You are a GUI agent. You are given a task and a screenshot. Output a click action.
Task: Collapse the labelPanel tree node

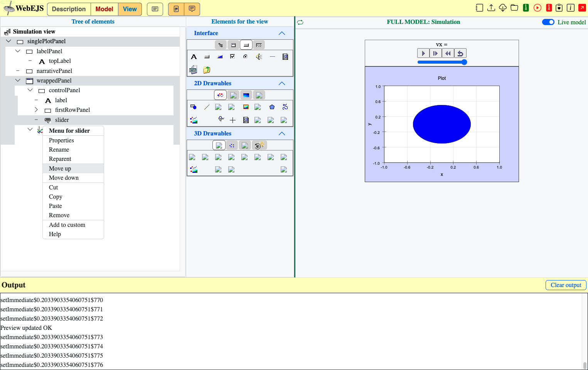click(18, 51)
